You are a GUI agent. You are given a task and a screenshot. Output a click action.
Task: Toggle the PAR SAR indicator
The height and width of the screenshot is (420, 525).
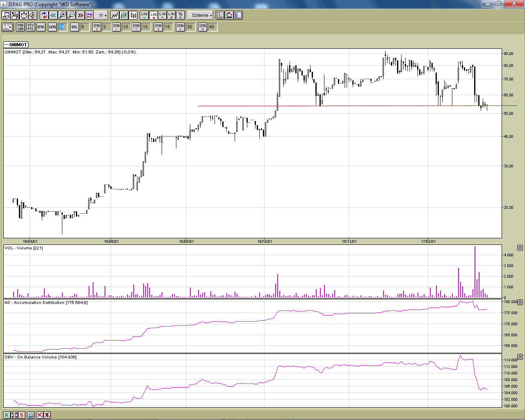(x=21, y=27)
